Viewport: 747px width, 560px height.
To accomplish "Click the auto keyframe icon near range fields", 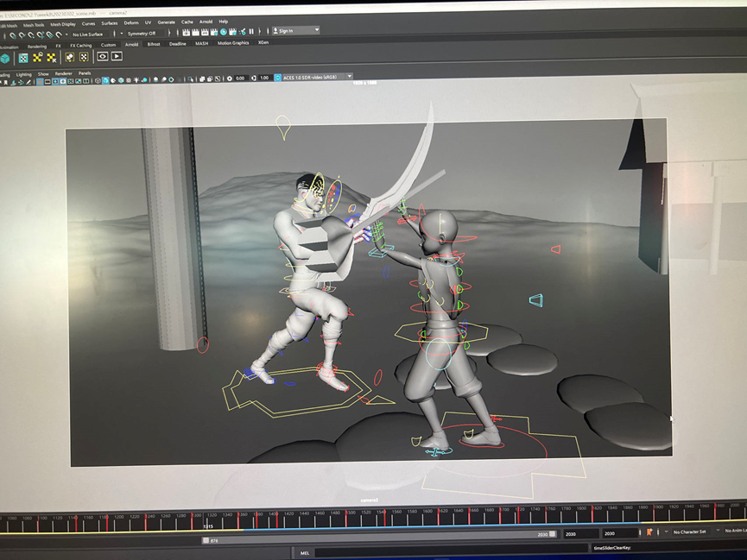I will coord(649,532).
